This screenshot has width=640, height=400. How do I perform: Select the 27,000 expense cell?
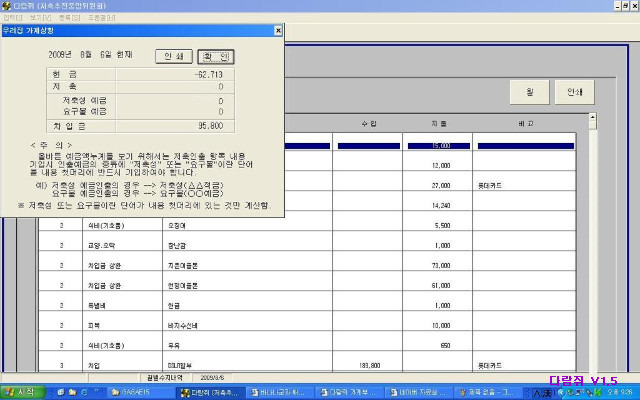pos(438,186)
